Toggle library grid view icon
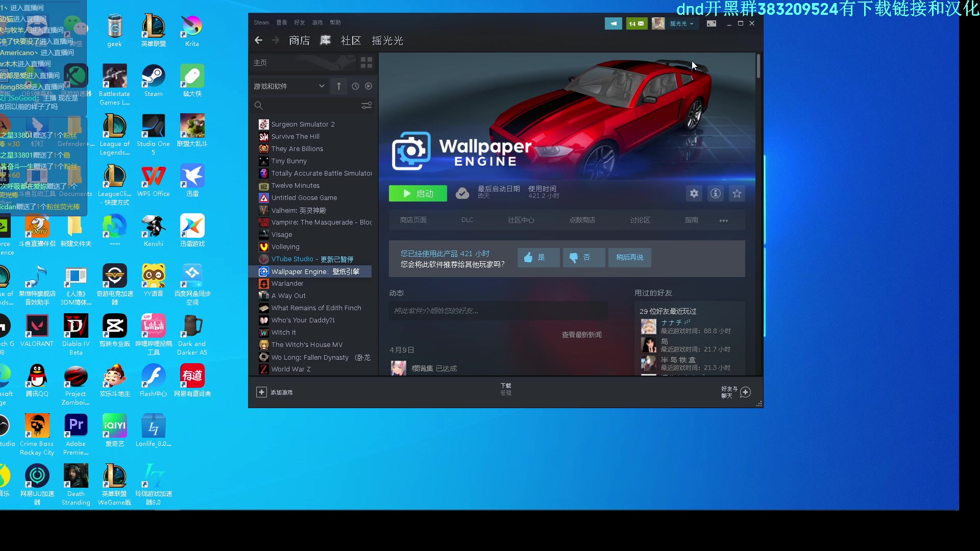The height and width of the screenshot is (551, 980). click(x=366, y=63)
